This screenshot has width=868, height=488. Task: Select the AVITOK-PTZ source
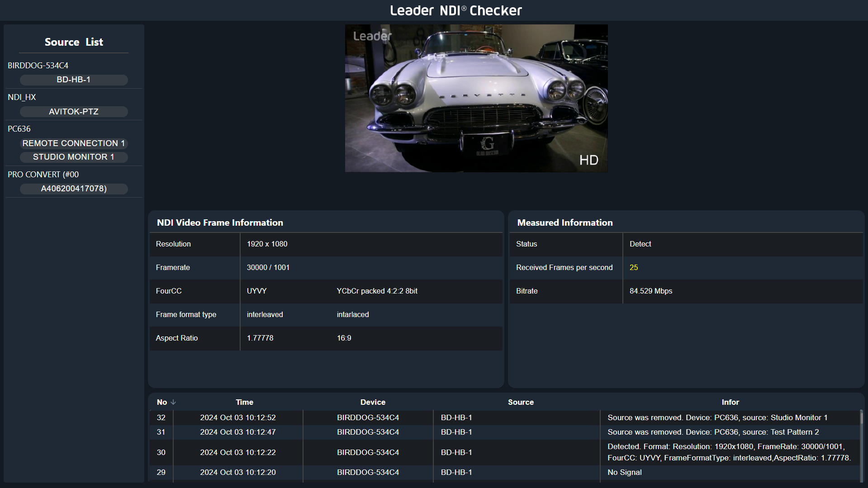(x=74, y=112)
